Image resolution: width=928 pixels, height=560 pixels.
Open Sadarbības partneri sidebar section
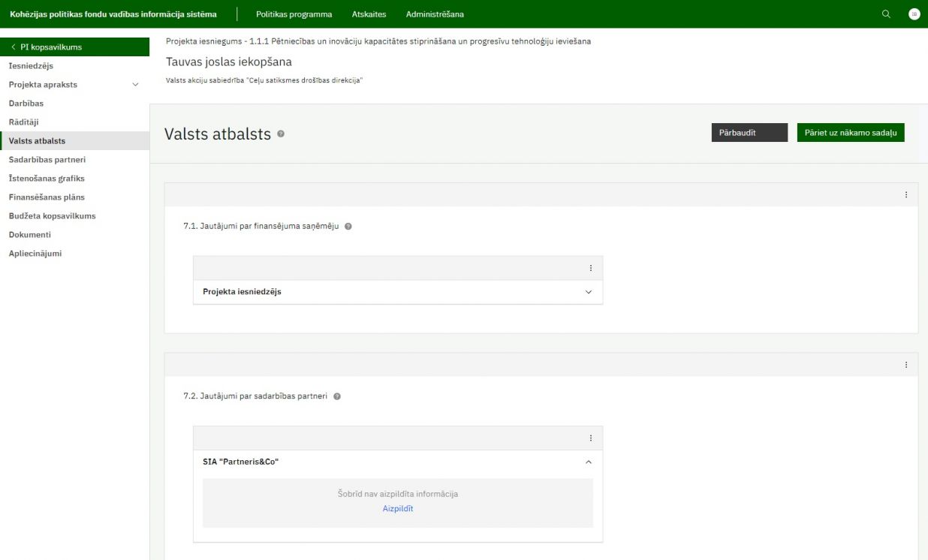(47, 160)
